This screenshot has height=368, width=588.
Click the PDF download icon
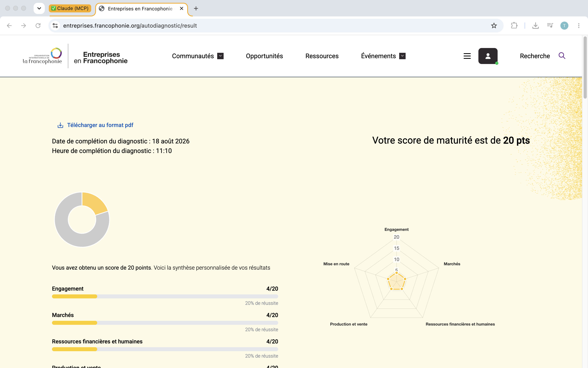60,125
